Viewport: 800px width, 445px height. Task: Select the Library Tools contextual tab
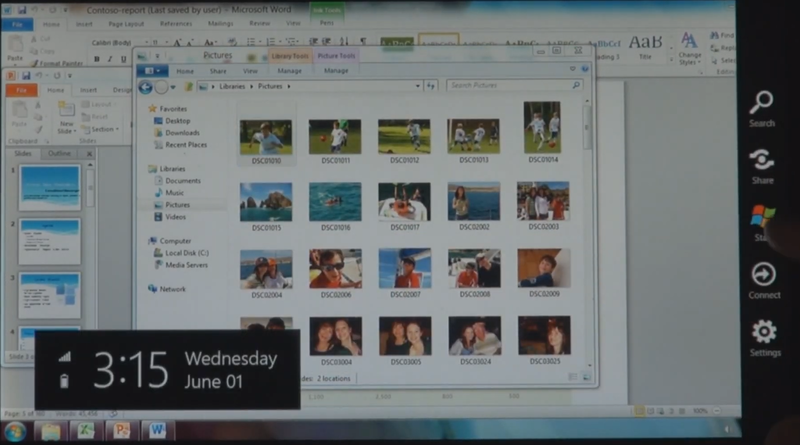[x=289, y=56]
